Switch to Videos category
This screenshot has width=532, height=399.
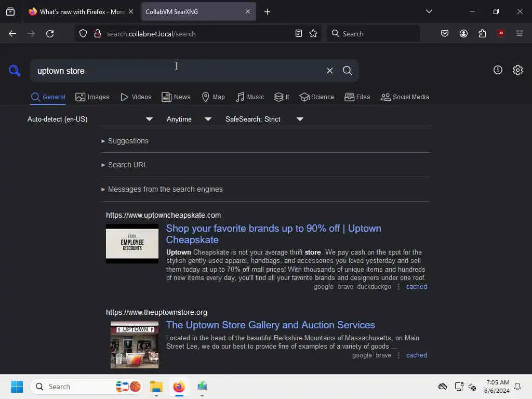coord(136,97)
